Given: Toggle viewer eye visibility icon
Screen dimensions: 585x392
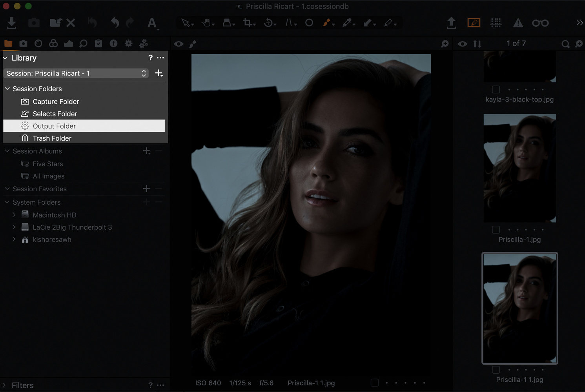Looking at the screenshot, I should pos(179,44).
